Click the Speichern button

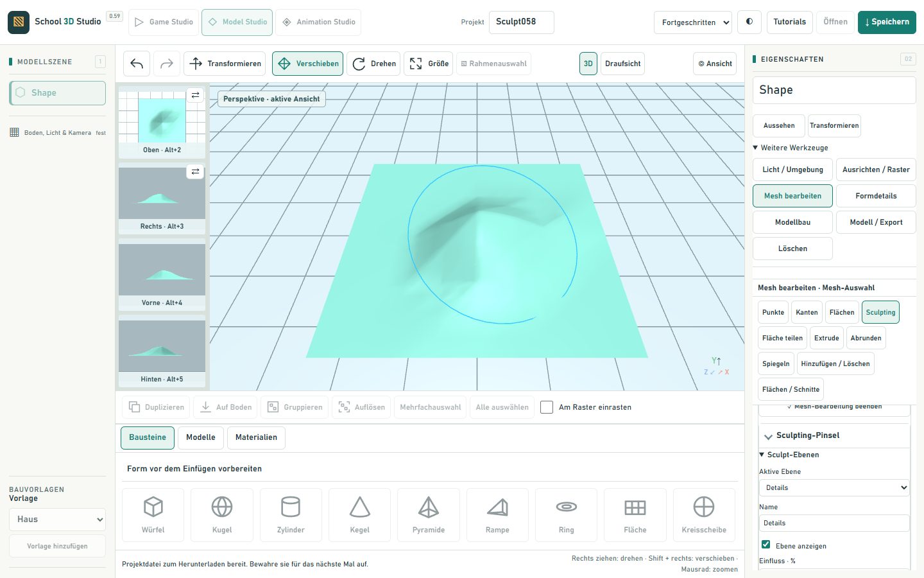pos(887,22)
